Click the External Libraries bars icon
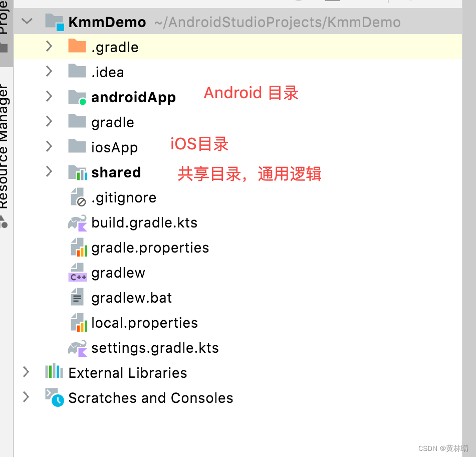 click(x=54, y=371)
